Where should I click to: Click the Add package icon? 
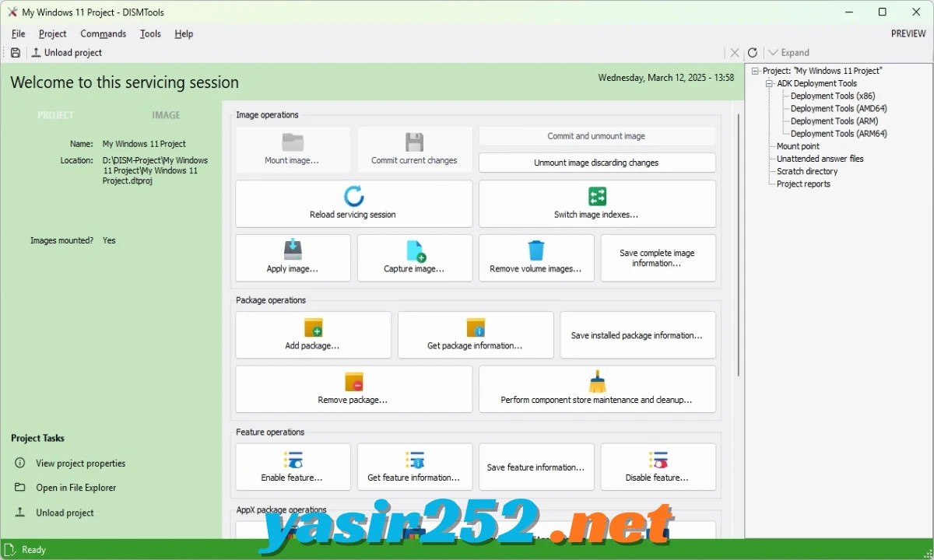pyautogui.click(x=313, y=327)
